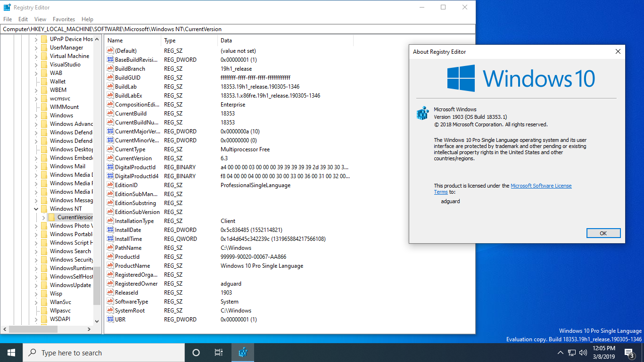Click the (Default) value icon
This screenshot has width=644, height=362.
tap(110, 51)
